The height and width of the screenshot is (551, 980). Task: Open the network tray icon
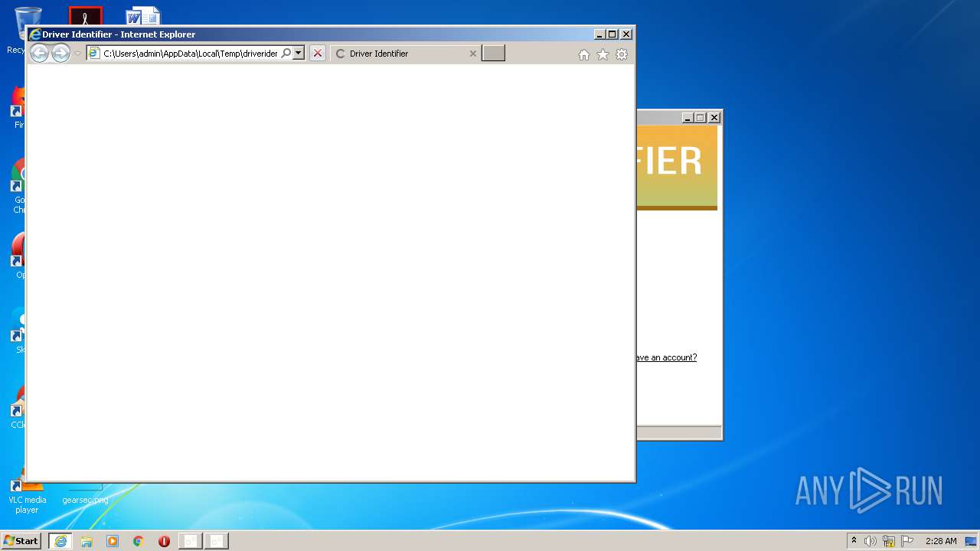889,541
